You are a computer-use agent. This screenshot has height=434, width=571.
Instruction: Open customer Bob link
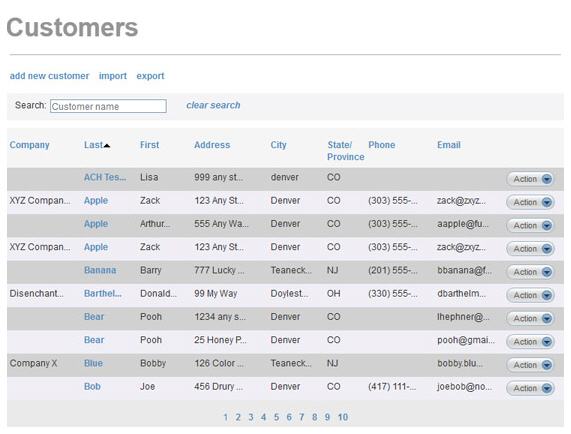(92, 387)
